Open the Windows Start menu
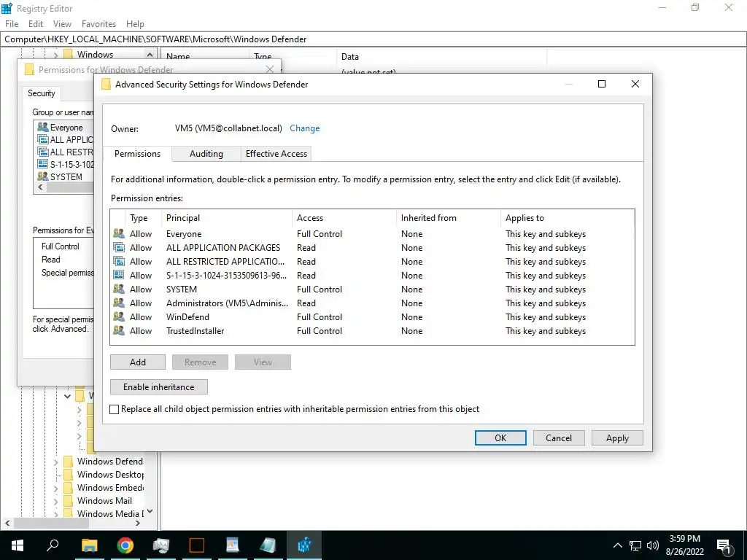The image size is (747, 560). [x=18, y=545]
